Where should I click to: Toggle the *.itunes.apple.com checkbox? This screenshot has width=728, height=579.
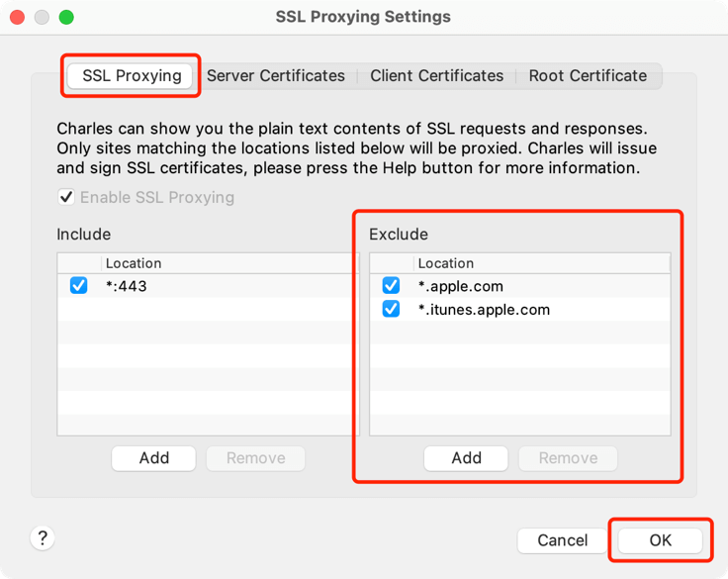391,309
